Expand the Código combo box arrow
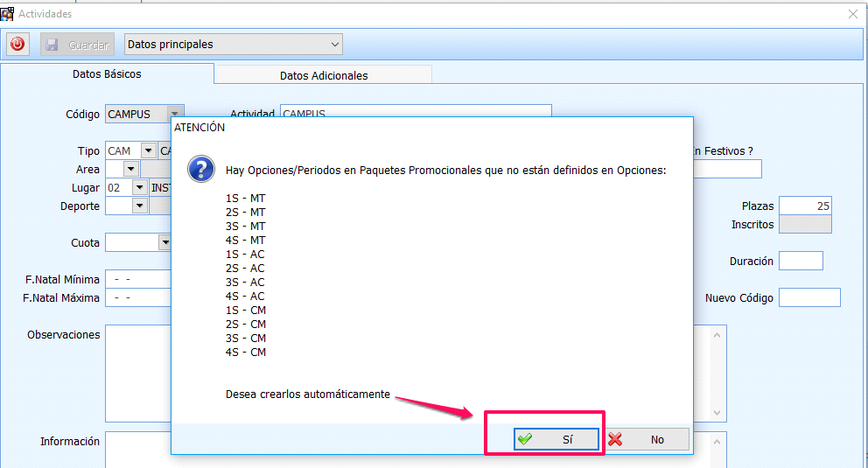 (x=175, y=115)
